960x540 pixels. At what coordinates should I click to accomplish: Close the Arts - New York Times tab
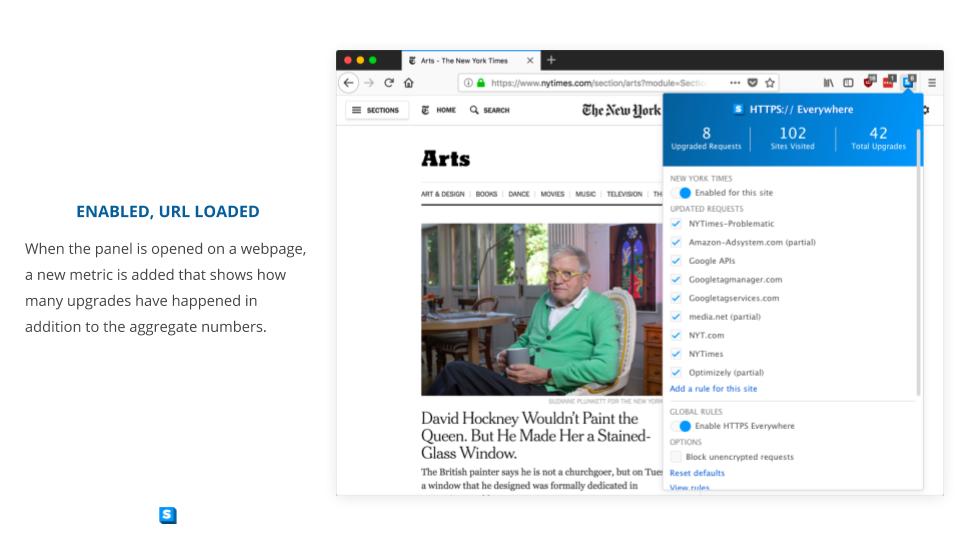tap(530, 60)
